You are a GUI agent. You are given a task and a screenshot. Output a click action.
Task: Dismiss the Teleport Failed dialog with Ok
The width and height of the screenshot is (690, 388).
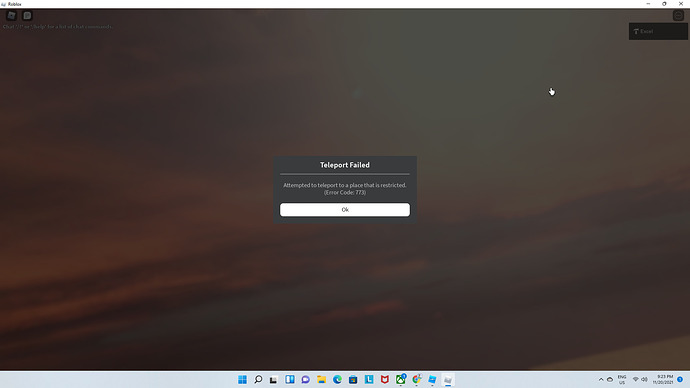pyautogui.click(x=345, y=209)
